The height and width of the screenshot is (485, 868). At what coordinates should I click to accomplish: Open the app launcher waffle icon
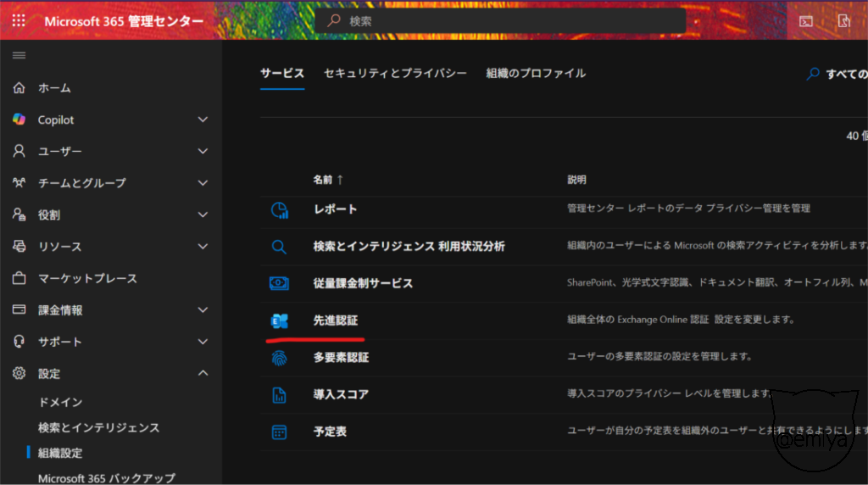19,21
